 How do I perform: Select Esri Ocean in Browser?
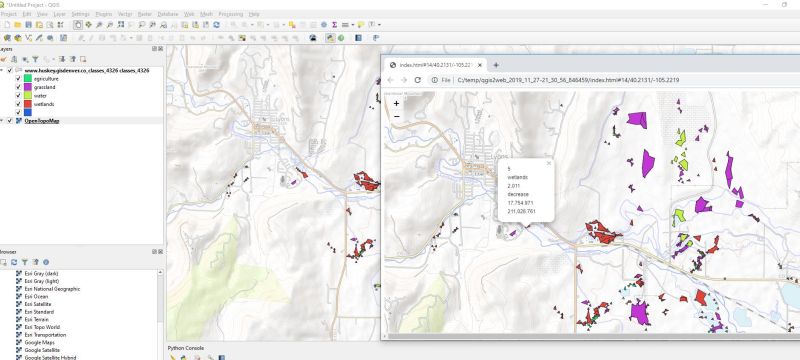coord(36,297)
